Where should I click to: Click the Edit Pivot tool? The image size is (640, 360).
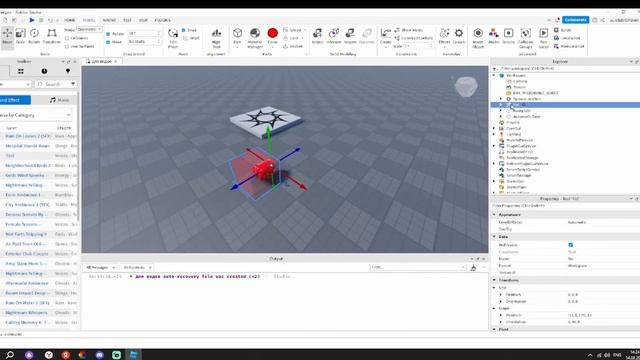point(173,38)
